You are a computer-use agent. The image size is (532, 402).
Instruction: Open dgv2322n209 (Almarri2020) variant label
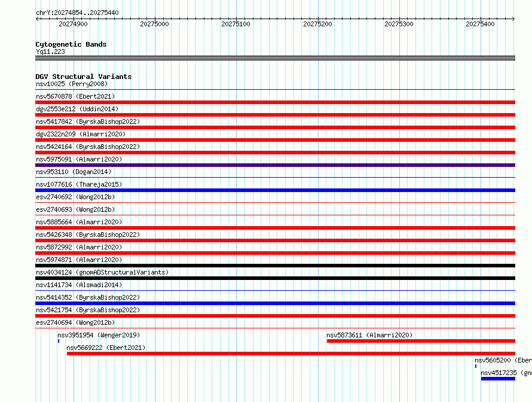81,134
